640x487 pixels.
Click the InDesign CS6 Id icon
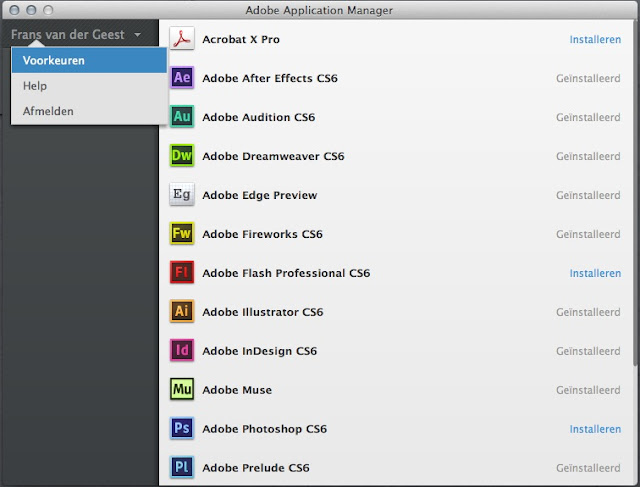[x=182, y=350]
